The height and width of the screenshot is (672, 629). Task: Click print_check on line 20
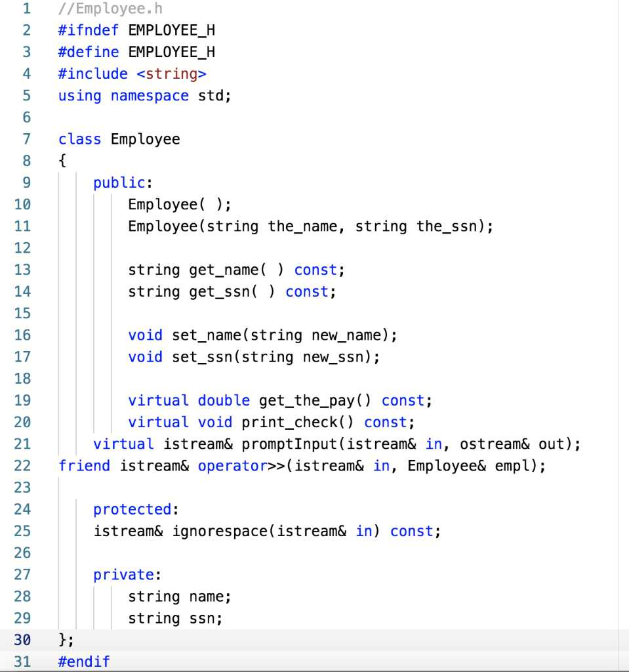coord(290,422)
